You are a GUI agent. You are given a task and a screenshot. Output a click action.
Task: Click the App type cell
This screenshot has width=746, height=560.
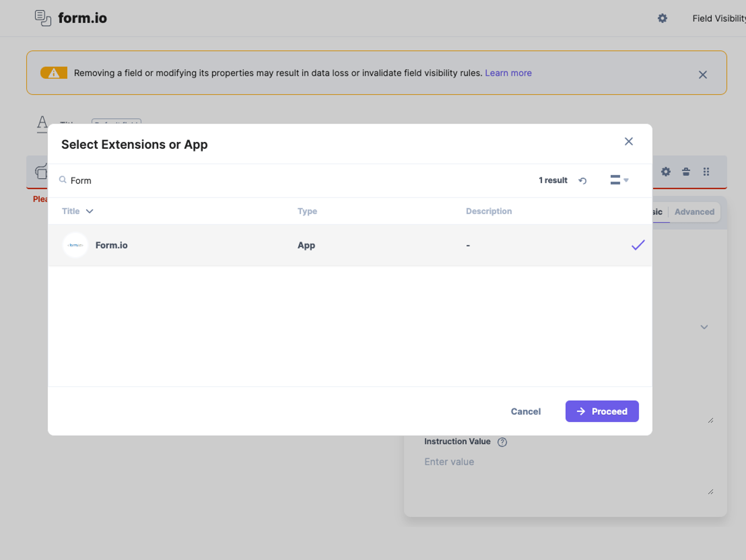(306, 245)
